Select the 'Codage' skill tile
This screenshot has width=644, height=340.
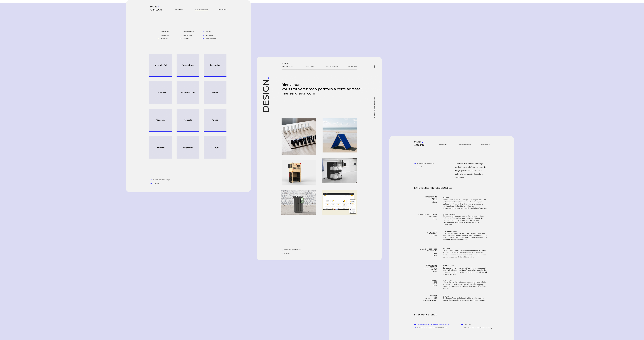[x=215, y=148]
